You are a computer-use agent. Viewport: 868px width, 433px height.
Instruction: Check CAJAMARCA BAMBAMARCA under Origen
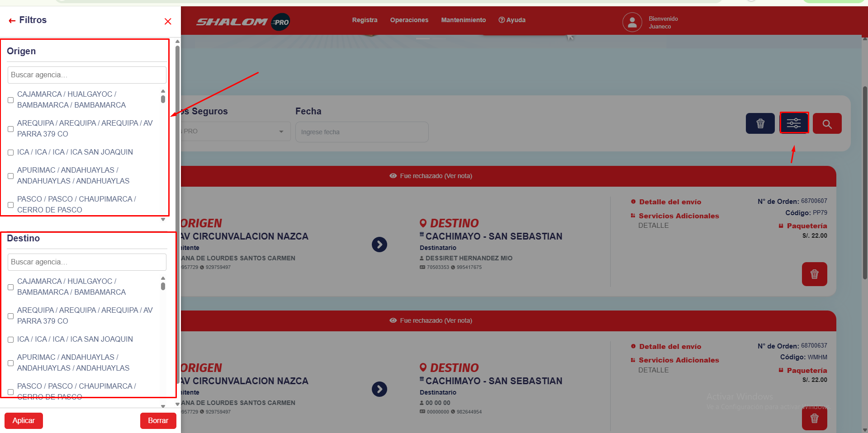click(11, 100)
